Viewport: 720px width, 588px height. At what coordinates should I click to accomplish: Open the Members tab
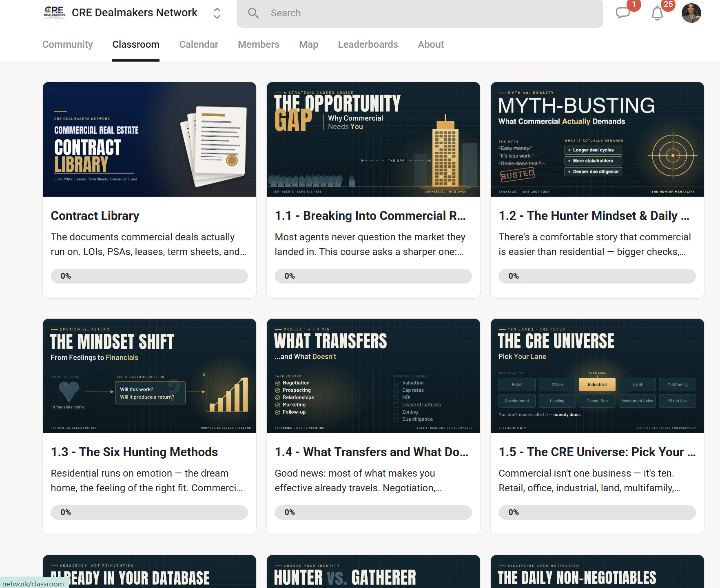click(259, 44)
